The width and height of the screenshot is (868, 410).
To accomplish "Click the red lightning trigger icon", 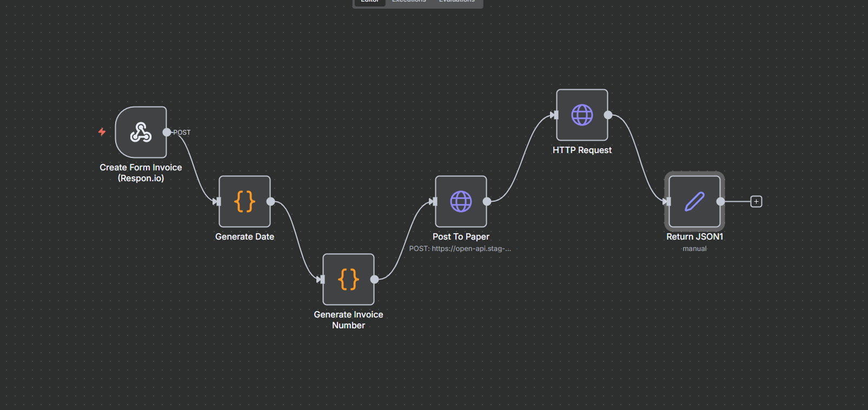I will tap(102, 131).
